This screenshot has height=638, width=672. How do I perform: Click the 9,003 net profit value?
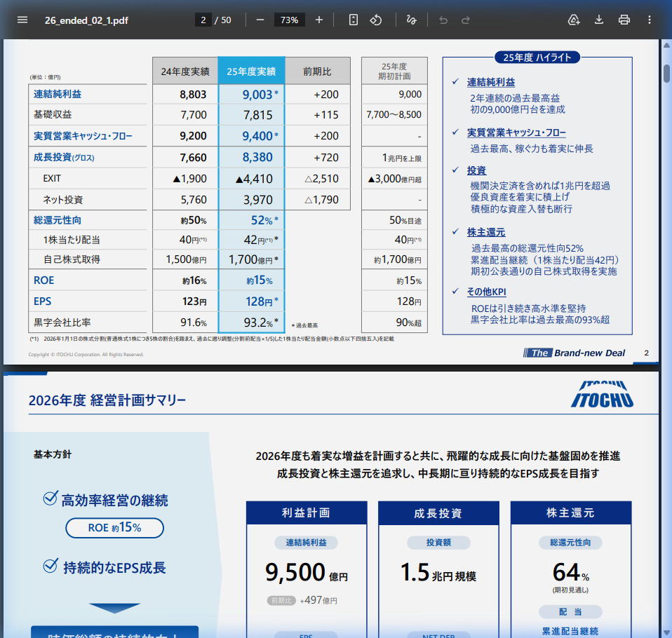coord(257,94)
